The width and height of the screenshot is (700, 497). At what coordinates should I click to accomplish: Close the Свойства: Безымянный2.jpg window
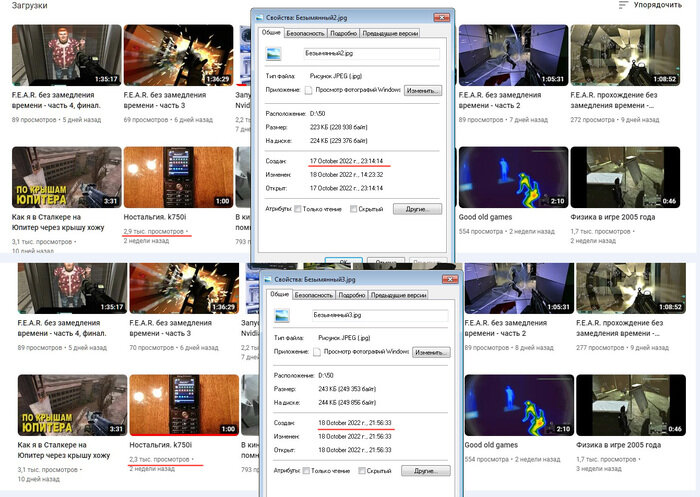pos(442,17)
